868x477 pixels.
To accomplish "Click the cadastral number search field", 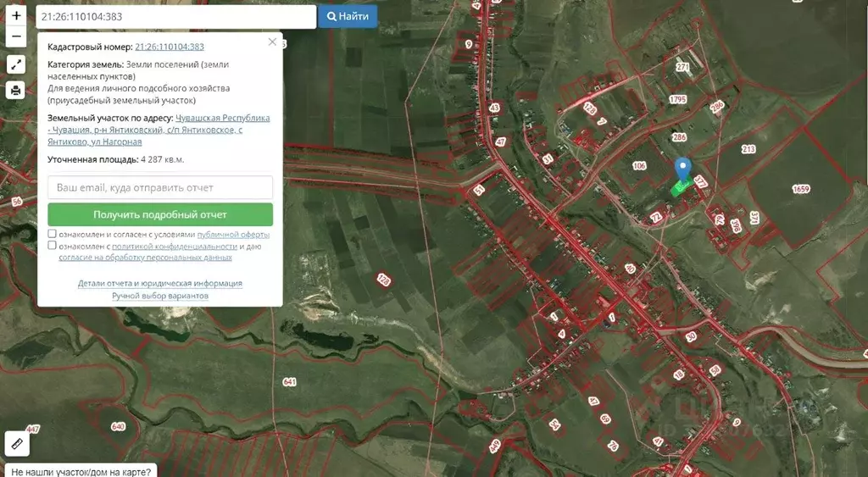I will 175,16.
